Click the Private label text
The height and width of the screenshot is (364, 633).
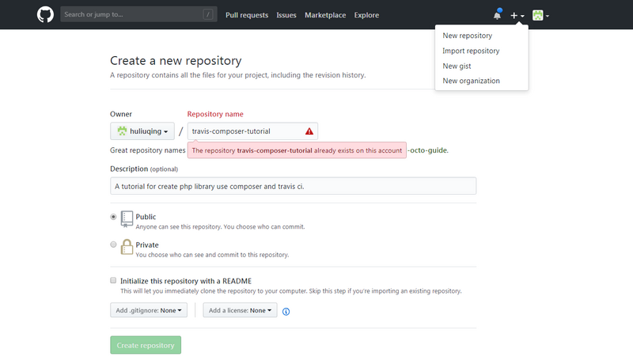click(x=147, y=245)
